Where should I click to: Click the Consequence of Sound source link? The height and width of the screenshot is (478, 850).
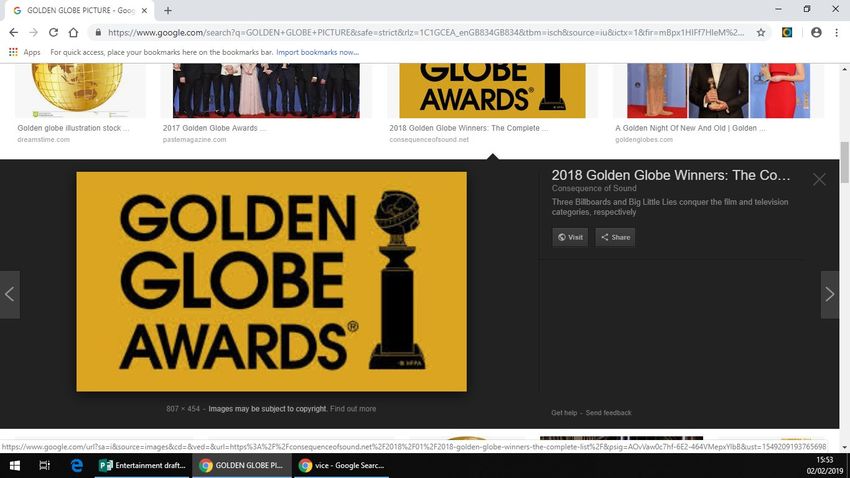pyautogui.click(x=594, y=188)
